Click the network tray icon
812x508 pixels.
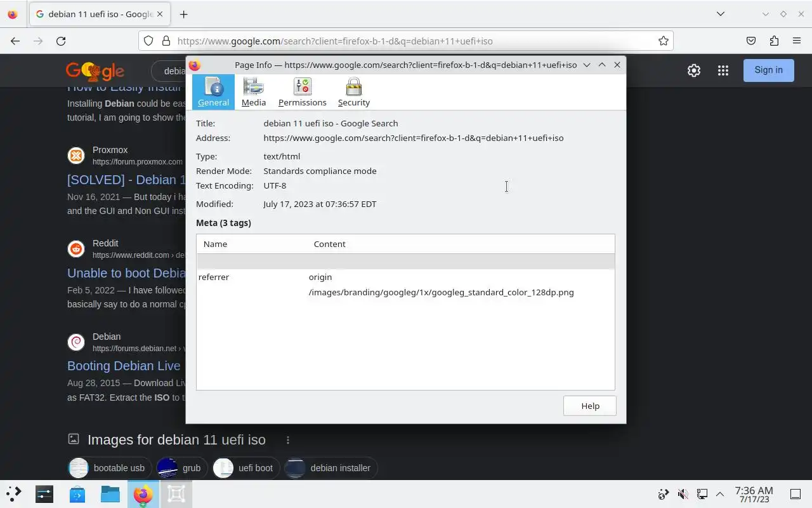pyautogui.click(x=702, y=494)
